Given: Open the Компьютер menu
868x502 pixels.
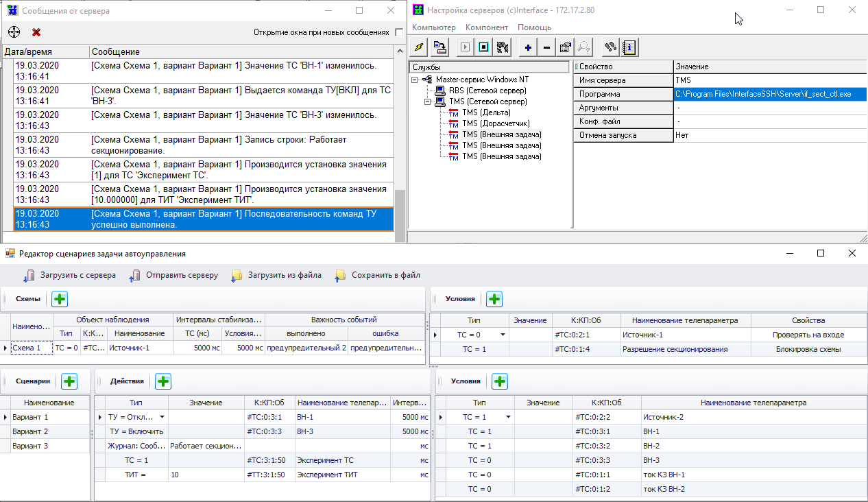Looking at the screenshot, I should click(433, 27).
